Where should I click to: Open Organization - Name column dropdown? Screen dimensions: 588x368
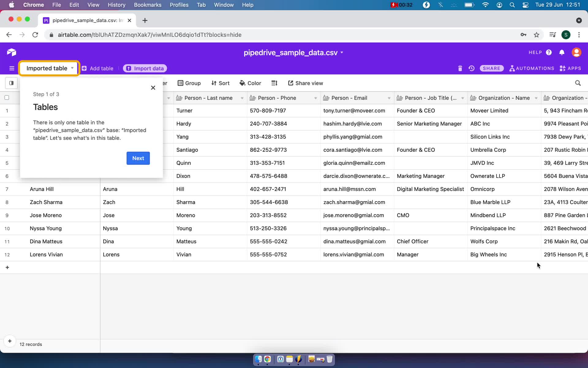[536, 98]
